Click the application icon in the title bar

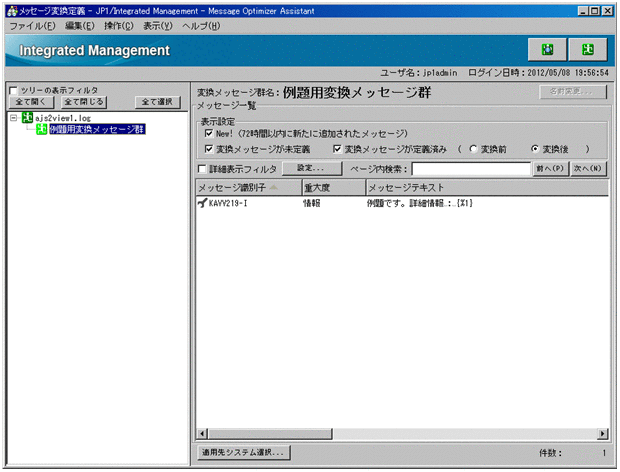pyautogui.click(x=10, y=9)
